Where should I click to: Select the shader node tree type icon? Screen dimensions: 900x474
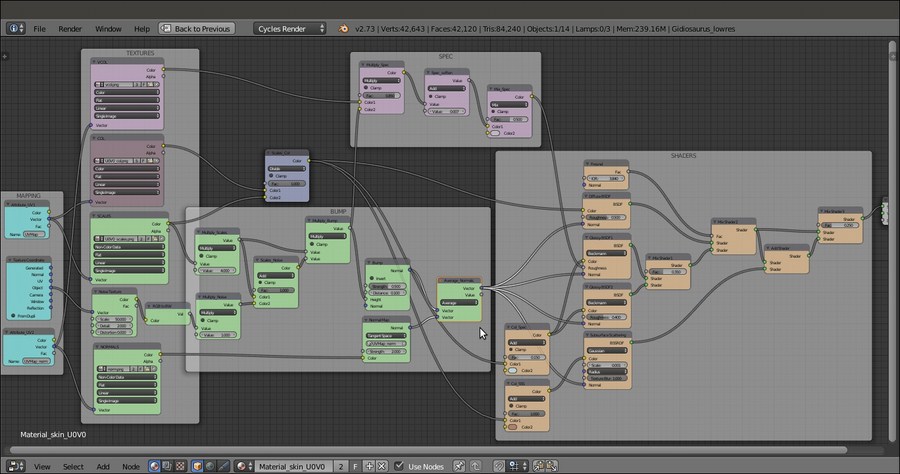154,466
